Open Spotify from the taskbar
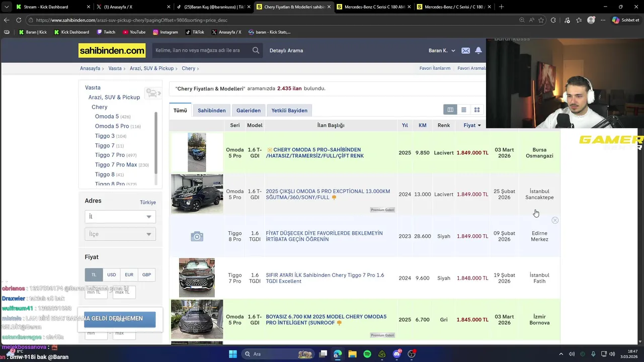 (367, 354)
